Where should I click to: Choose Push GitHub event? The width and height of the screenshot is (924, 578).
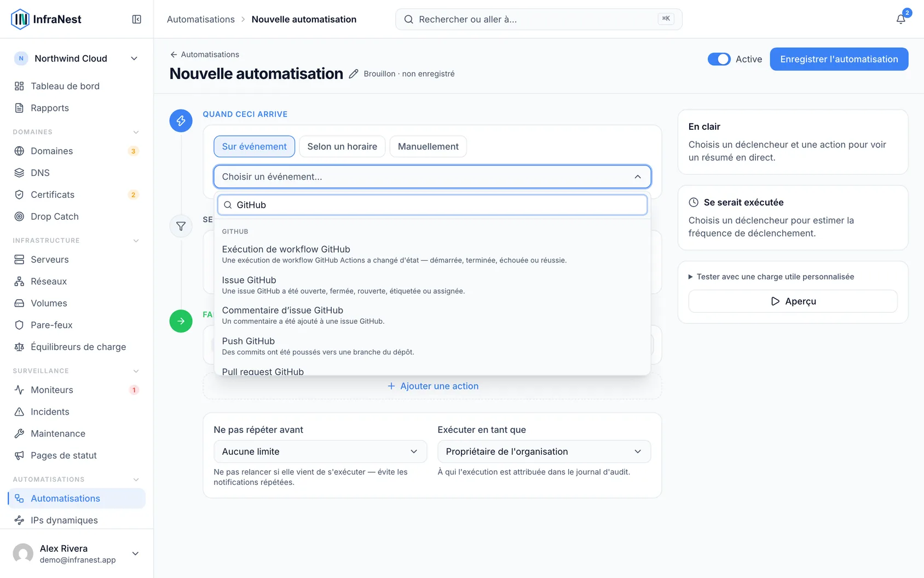[x=432, y=346]
